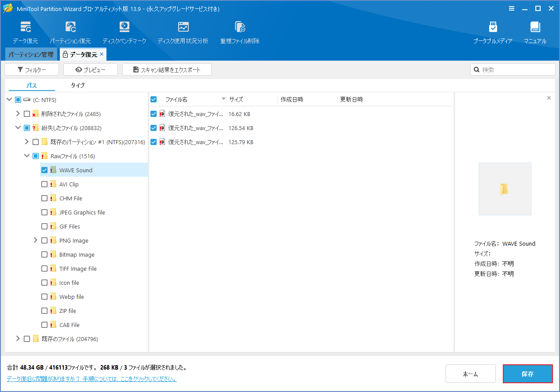
Task: Click the 既存のファイル folder icon
Action: point(36,339)
